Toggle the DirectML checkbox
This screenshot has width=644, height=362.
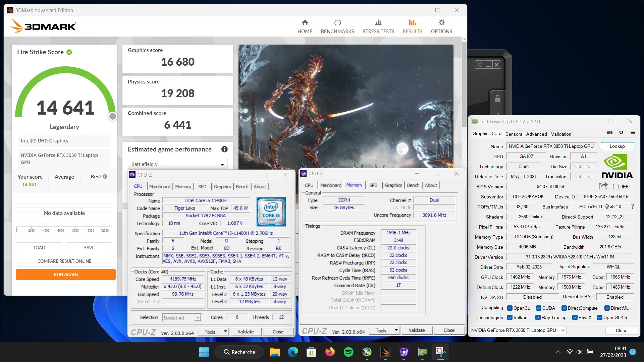tap(607, 308)
